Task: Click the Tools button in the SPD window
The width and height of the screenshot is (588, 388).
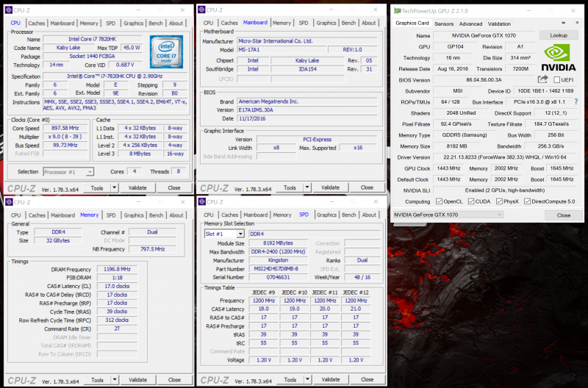Action: (x=290, y=379)
